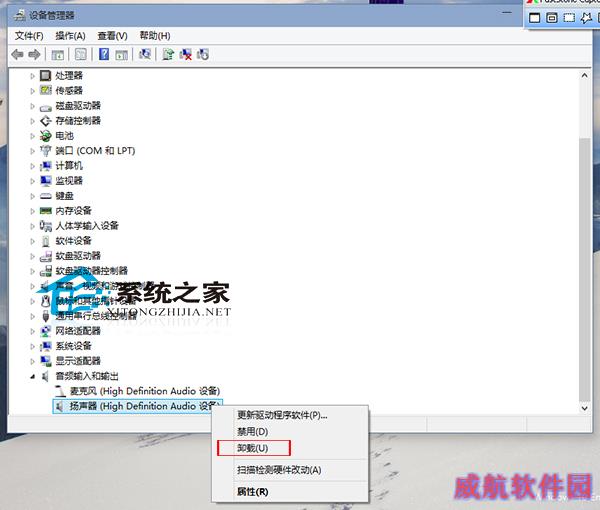Expand the 磁盘驱动器 node arrow
The height and width of the screenshot is (510, 600).
point(33,106)
